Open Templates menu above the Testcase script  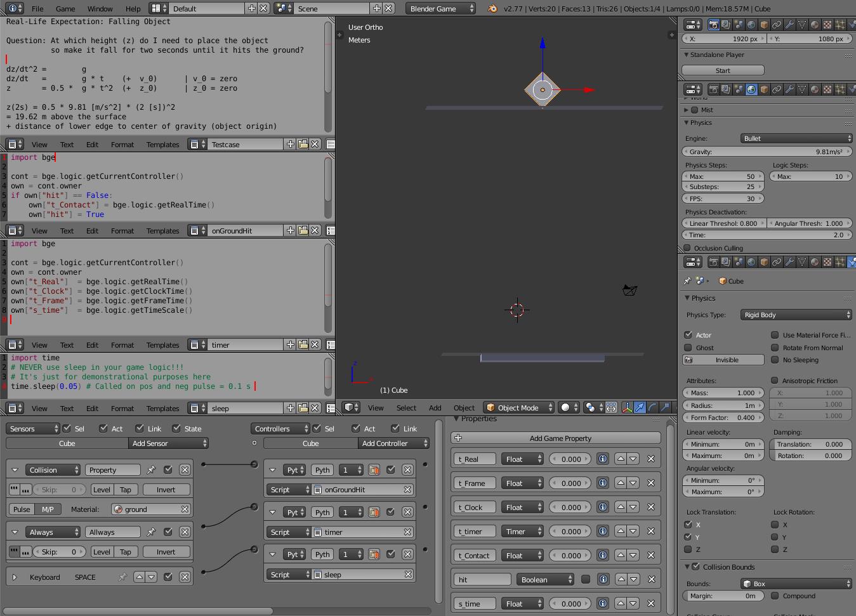tap(162, 145)
